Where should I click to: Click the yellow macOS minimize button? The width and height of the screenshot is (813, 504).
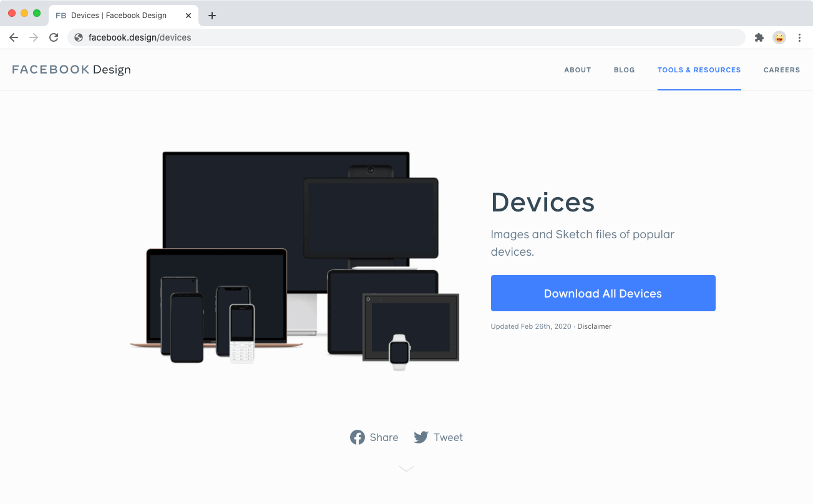click(x=24, y=13)
